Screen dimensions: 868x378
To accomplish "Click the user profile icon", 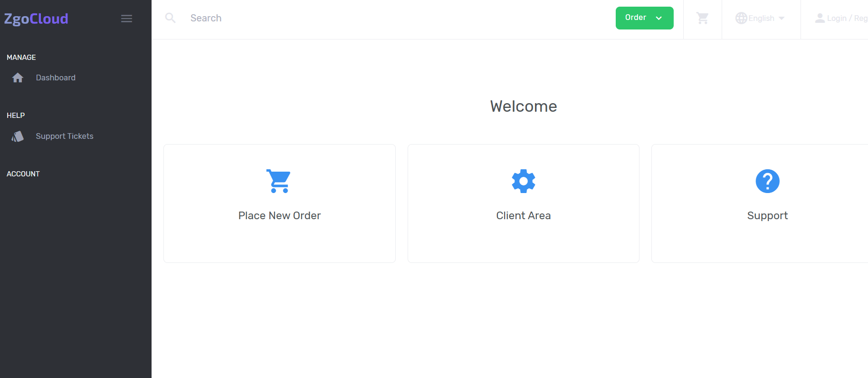I will tap(820, 18).
